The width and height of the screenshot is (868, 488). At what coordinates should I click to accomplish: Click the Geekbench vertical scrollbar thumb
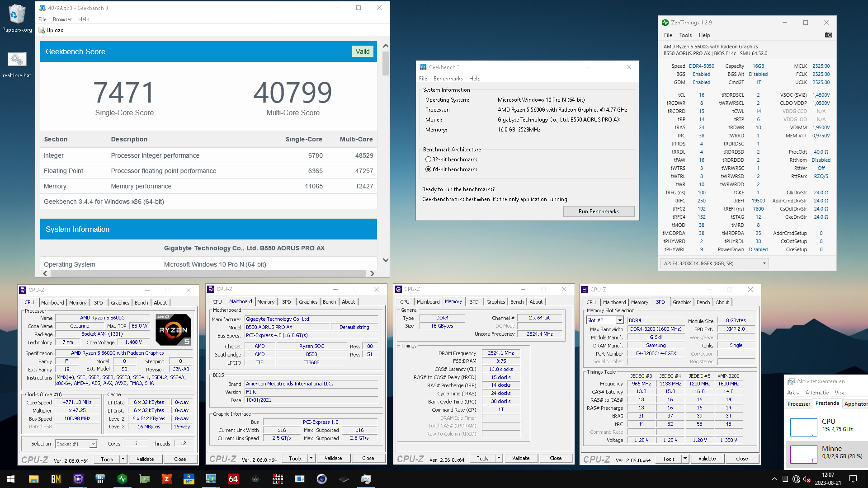pyautogui.click(x=386, y=63)
